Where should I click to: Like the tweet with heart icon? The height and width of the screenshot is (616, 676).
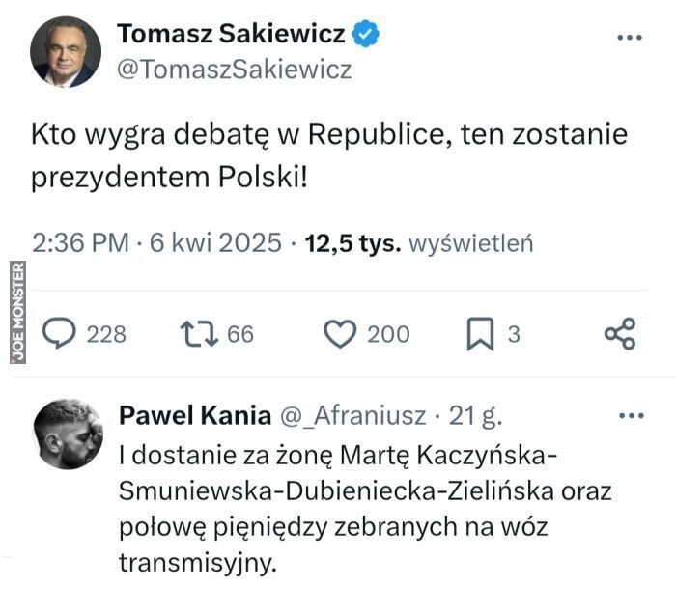(340, 334)
